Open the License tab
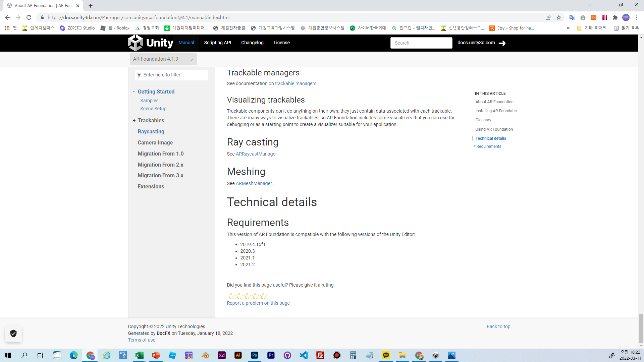 tap(282, 43)
